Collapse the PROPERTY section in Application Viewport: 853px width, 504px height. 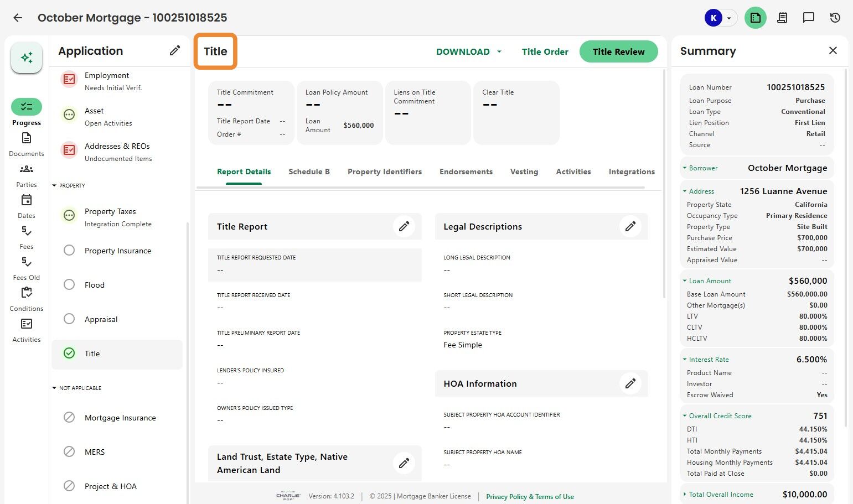click(x=54, y=185)
